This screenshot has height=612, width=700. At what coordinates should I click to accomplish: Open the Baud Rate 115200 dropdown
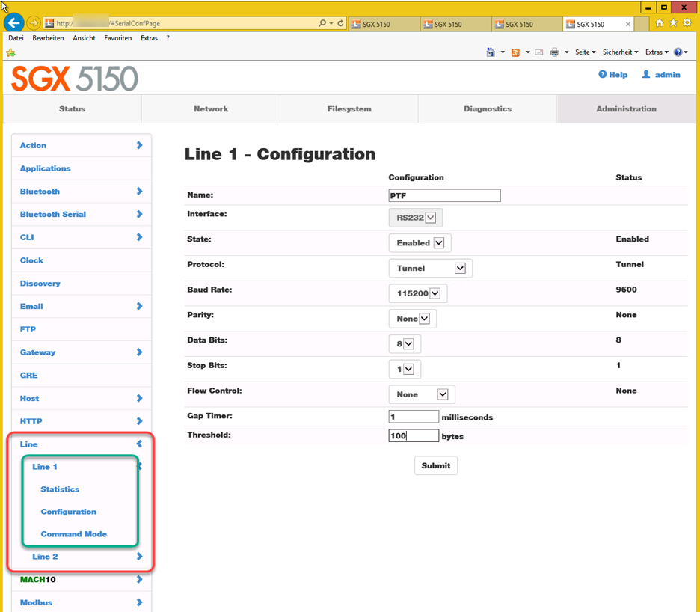[x=418, y=293]
